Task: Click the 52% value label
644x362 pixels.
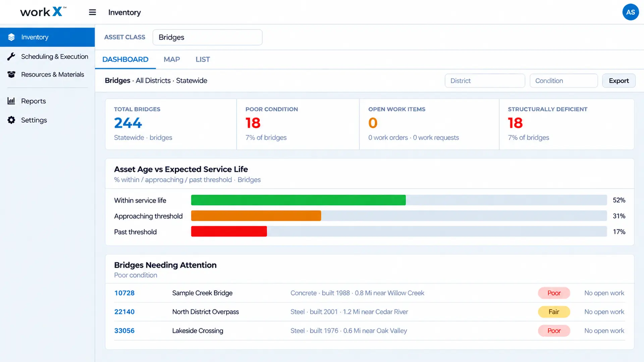Action: pyautogui.click(x=619, y=200)
